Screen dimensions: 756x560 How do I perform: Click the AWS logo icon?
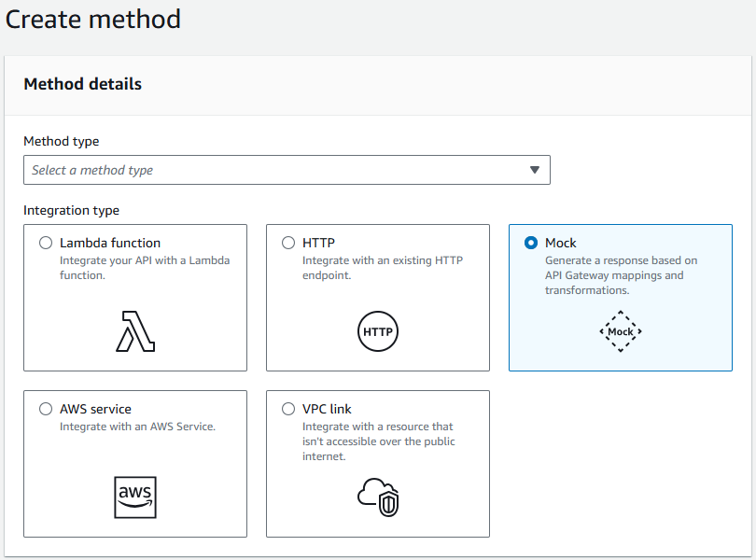pyautogui.click(x=135, y=497)
